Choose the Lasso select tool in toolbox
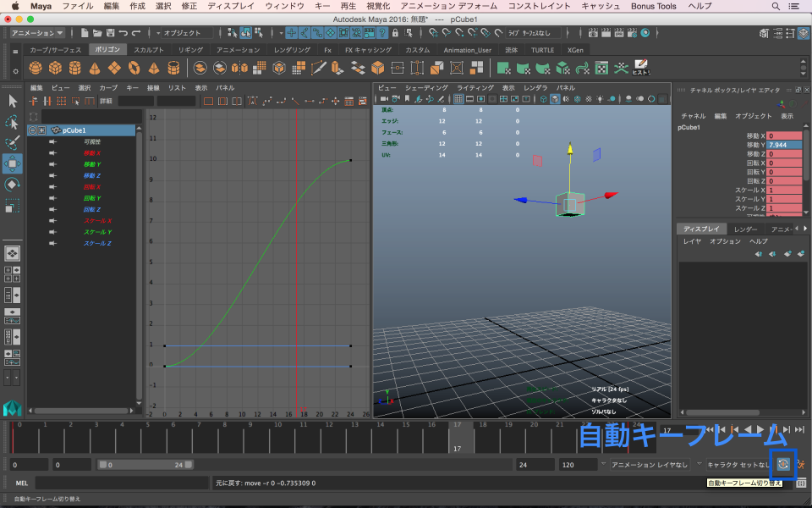Viewport: 812px width, 508px height. pyautogui.click(x=13, y=122)
